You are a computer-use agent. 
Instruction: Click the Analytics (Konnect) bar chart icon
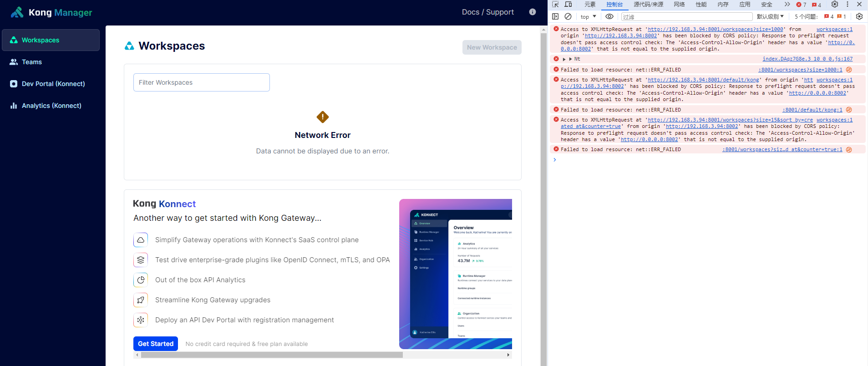click(x=14, y=106)
